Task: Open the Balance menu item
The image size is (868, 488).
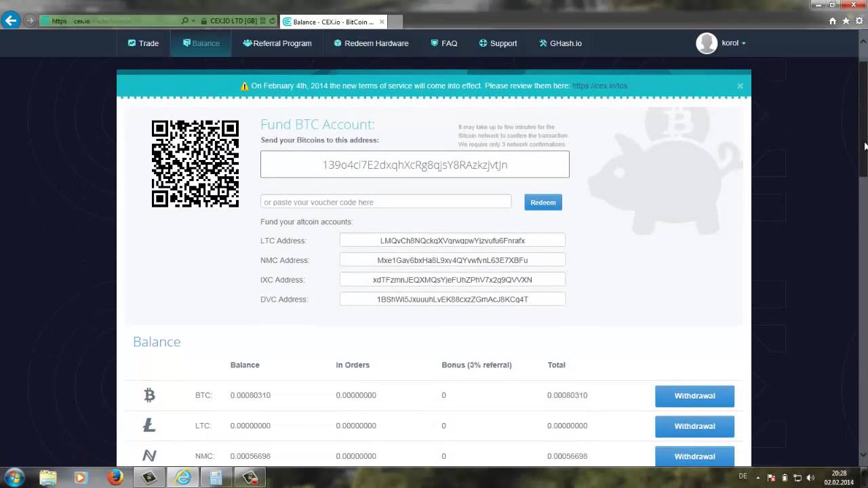Action: point(201,43)
